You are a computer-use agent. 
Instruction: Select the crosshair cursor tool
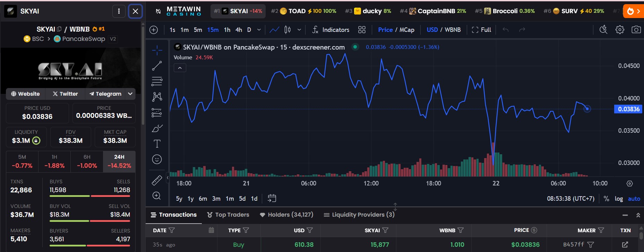(x=157, y=50)
